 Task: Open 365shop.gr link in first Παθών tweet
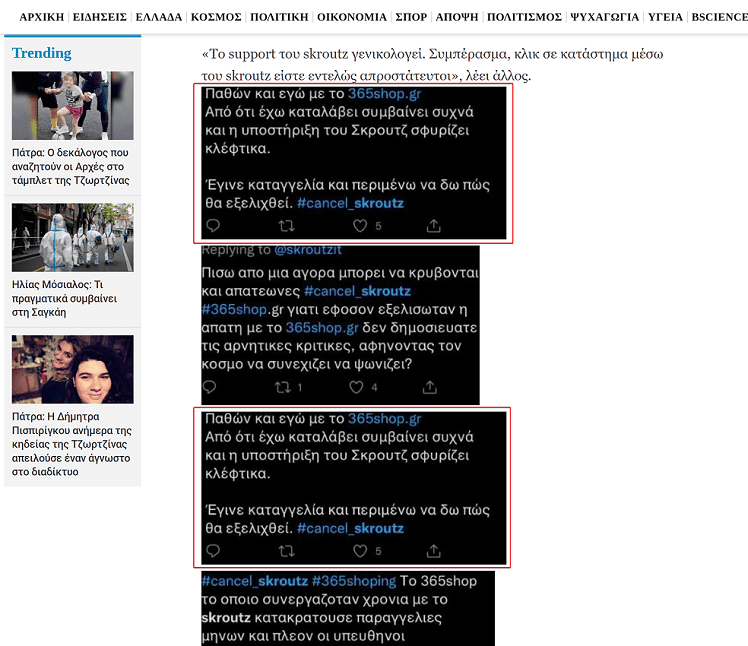coord(384,94)
